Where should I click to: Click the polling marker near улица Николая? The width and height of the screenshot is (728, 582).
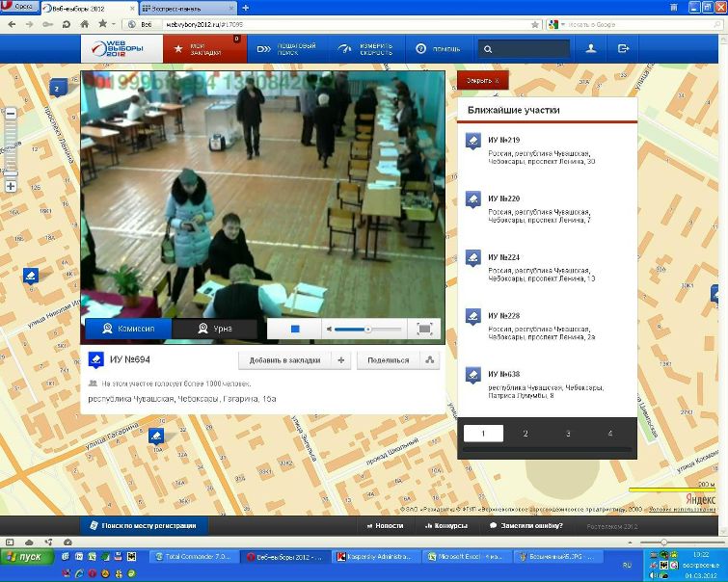click(x=31, y=277)
